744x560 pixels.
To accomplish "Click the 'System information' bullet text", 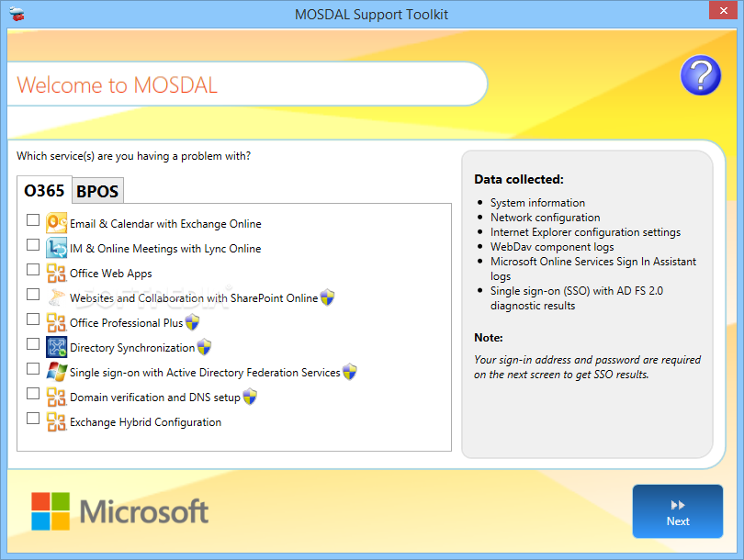I will pos(537,203).
